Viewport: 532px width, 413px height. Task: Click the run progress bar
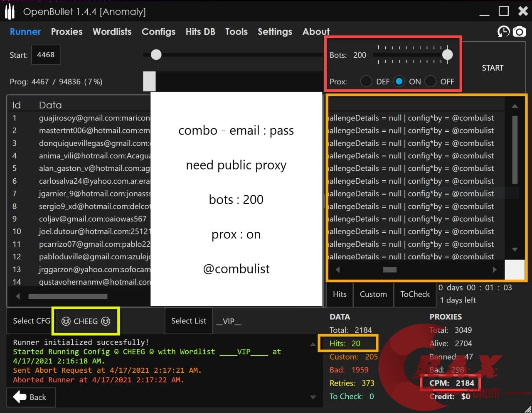click(x=233, y=81)
